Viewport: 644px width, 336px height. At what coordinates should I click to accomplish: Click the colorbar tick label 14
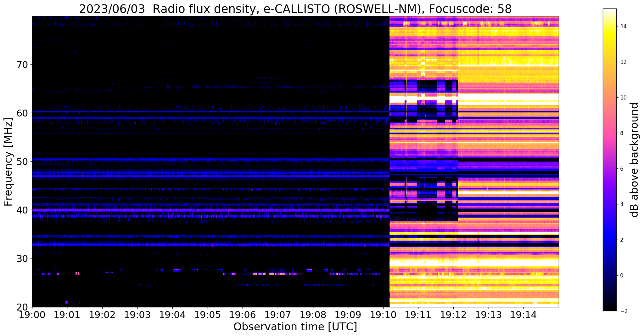coord(623,26)
